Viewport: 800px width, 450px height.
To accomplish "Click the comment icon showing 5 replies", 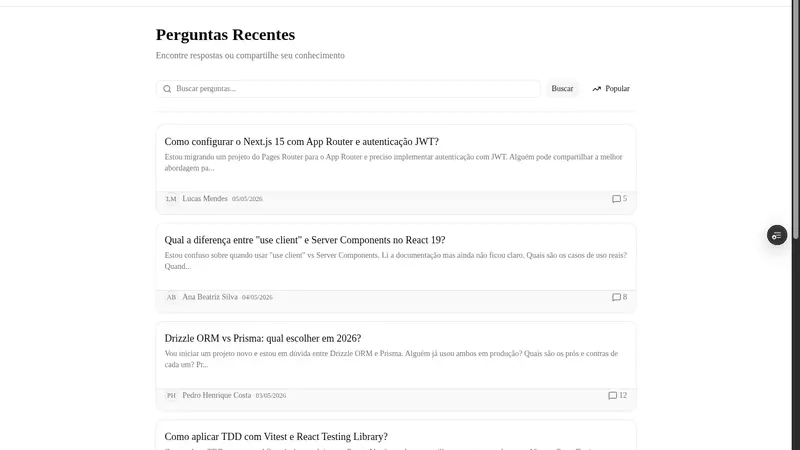I will pyautogui.click(x=616, y=199).
